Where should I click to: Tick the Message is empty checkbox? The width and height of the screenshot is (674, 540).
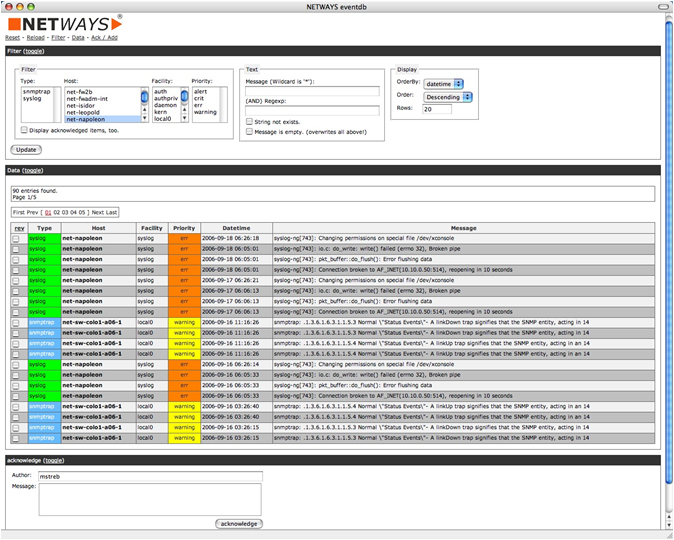[x=249, y=131]
